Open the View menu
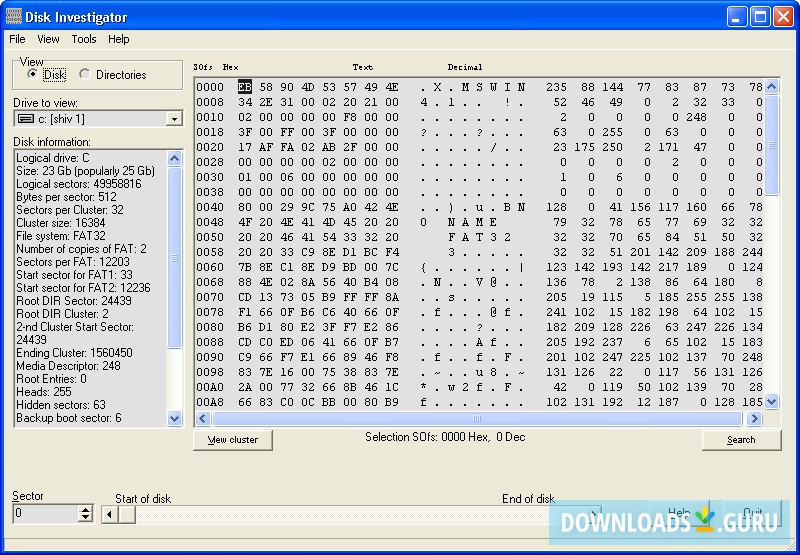The width and height of the screenshot is (800, 555). coord(48,39)
